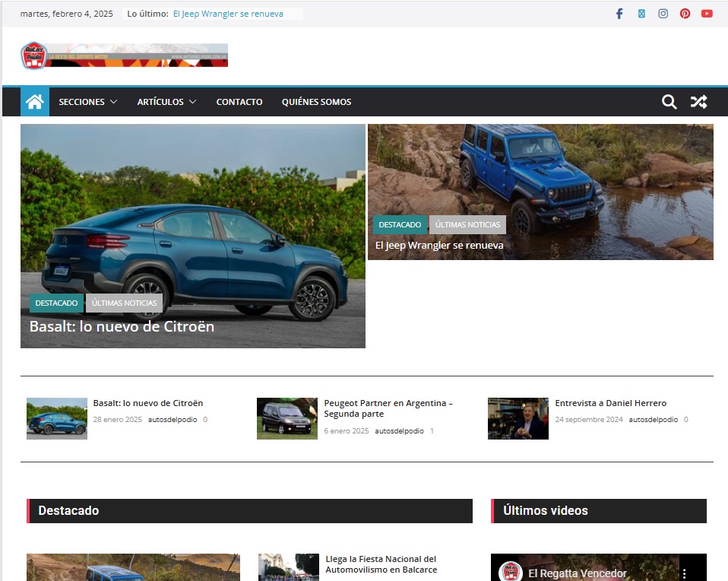Click the Últimos videos section heading

click(546, 510)
